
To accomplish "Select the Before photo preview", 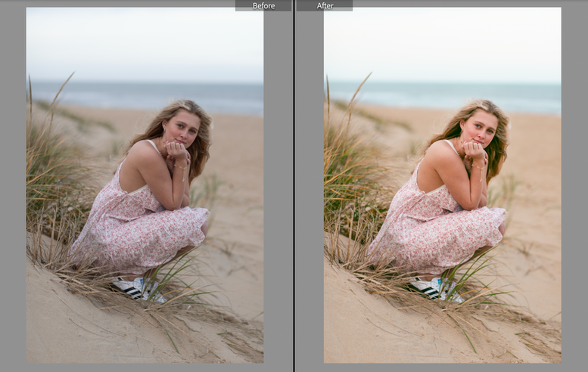I will [145, 185].
